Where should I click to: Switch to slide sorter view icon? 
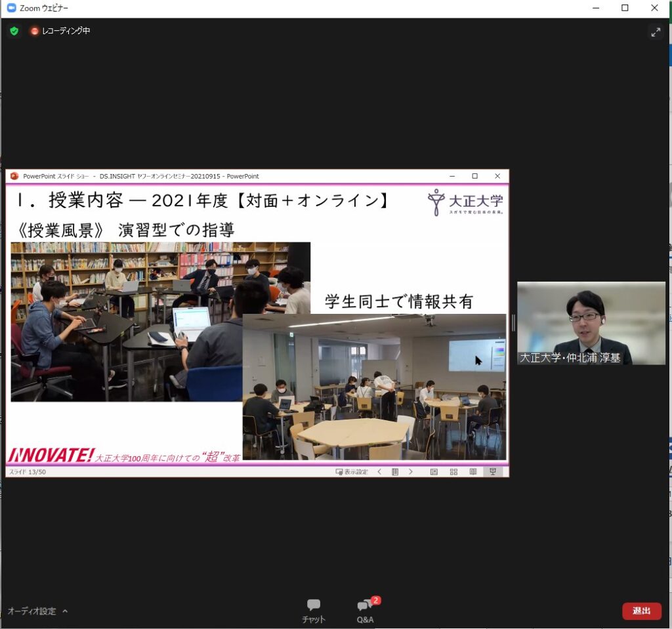pos(453,471)
